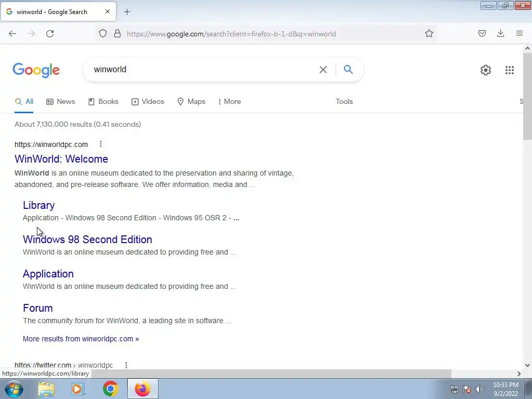
Task: Click the vertical scrollbar up arrow
Action: coord(527,48)
